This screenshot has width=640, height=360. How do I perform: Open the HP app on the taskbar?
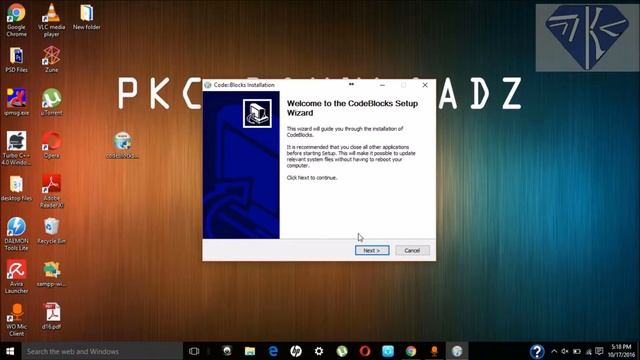[x=296, y=351]
